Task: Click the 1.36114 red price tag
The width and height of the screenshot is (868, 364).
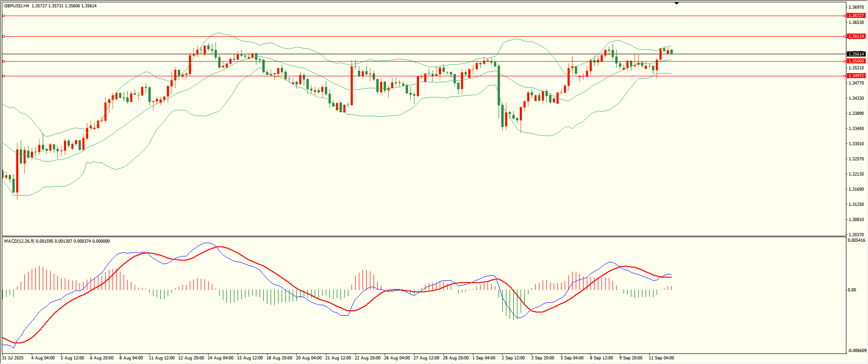Action: point(856,36)
